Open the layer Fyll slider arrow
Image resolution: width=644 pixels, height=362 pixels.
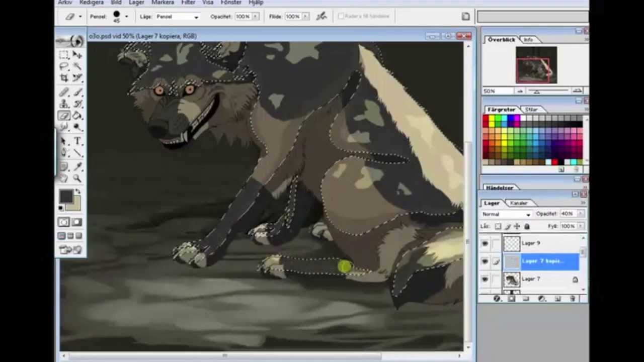coord(580,226)
